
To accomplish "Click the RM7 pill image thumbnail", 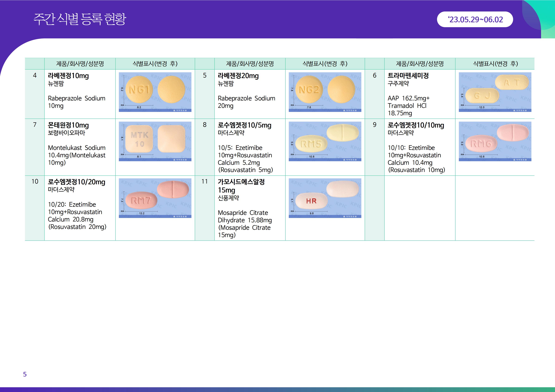I will 155,198.
